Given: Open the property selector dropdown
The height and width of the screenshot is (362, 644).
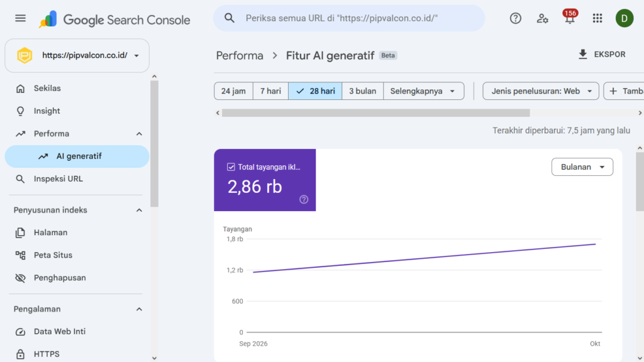Looking at the screenshot, I should [x=77, y=55].
